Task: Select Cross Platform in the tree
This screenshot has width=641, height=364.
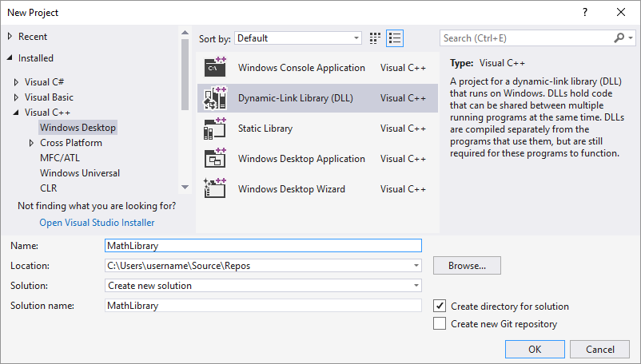Action: point(71,143)
